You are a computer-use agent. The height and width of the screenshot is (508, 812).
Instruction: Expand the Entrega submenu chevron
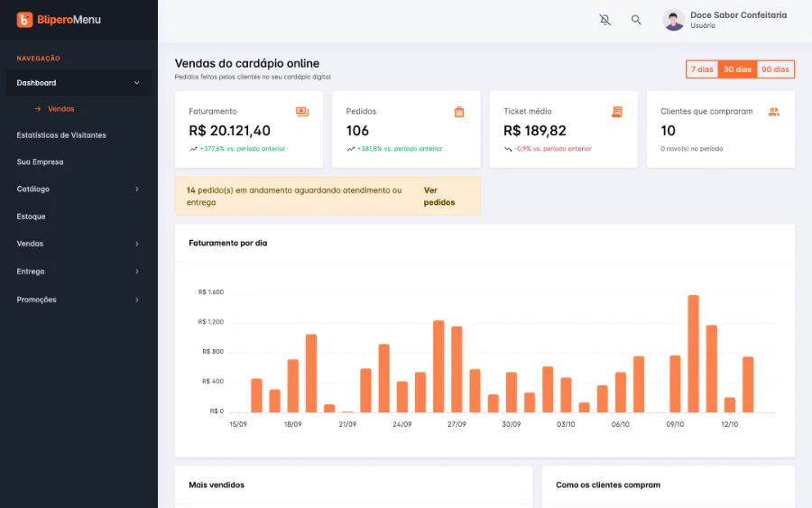click(137, 272)
